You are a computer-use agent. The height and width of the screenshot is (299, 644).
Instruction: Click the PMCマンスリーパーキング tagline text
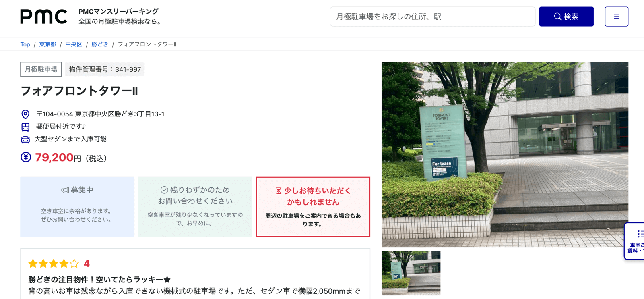[x=118, y=12]
